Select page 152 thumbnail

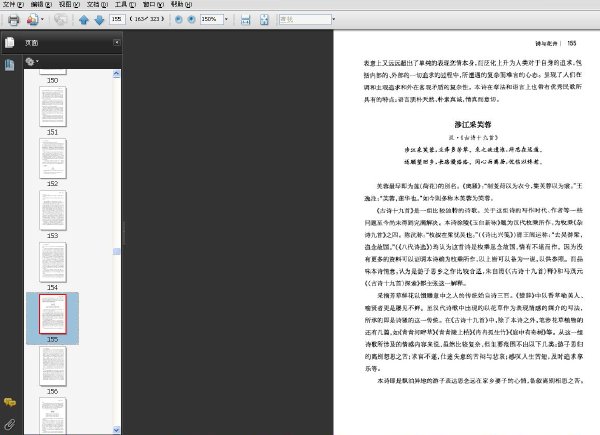click(x=53, y=158)
